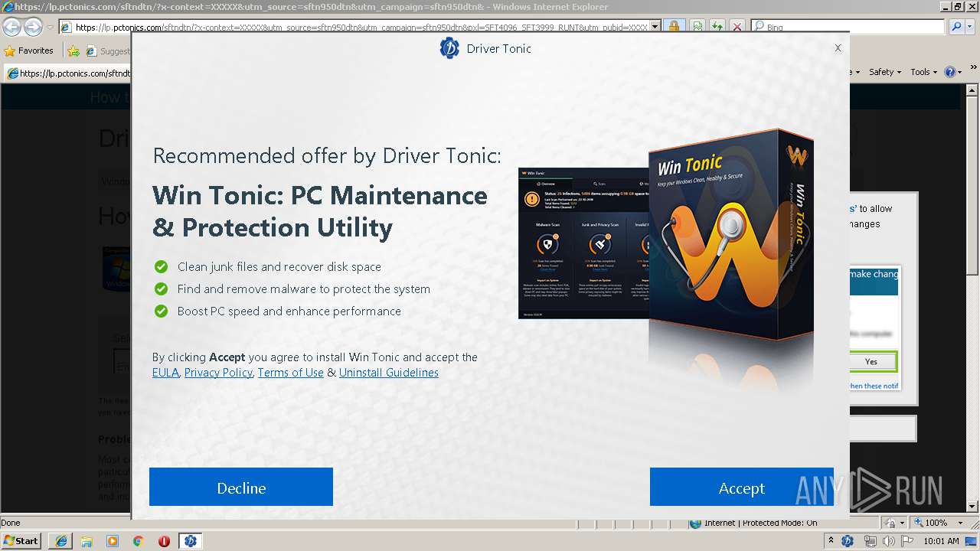
Task: Open the EULA link
Action: [165, 373]
